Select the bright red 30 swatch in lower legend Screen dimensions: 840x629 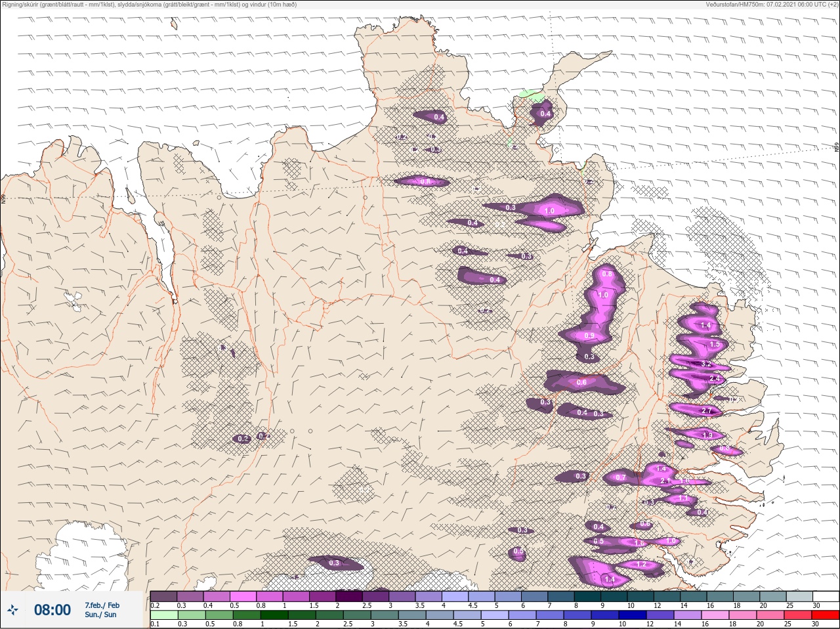pyautogui.click(x=826, y=615)
